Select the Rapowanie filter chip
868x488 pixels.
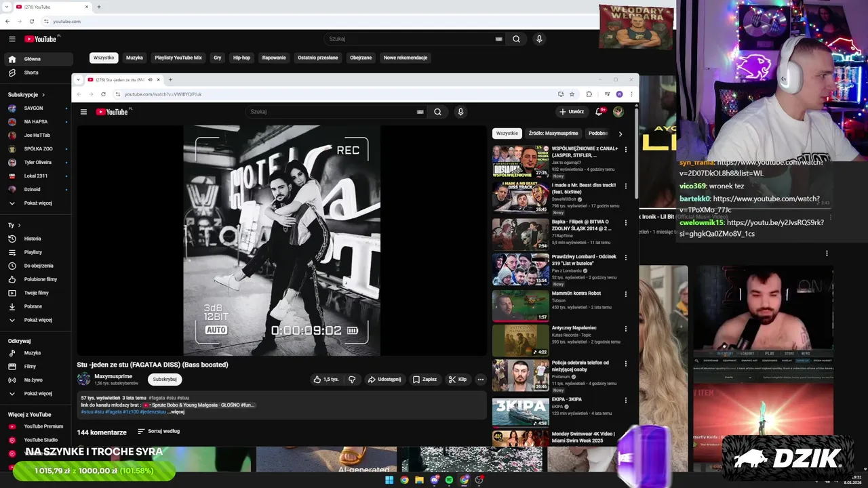tap(274, 58)
